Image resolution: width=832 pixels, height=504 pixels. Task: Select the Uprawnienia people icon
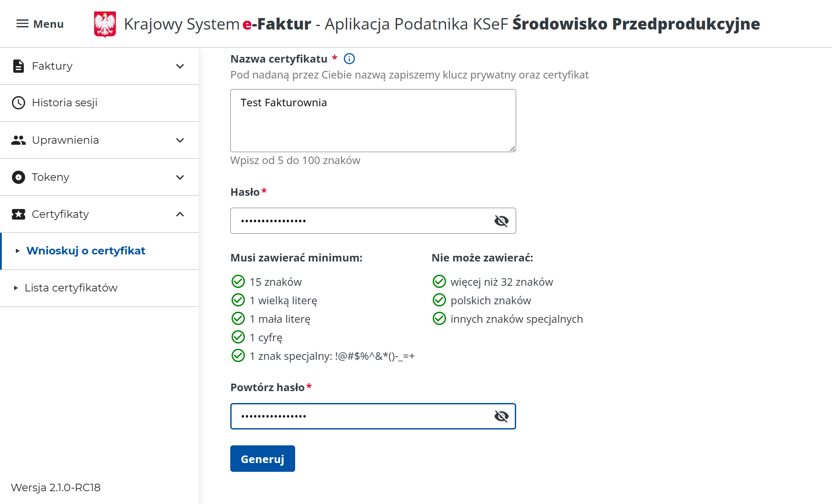click(x=18, y=140)
